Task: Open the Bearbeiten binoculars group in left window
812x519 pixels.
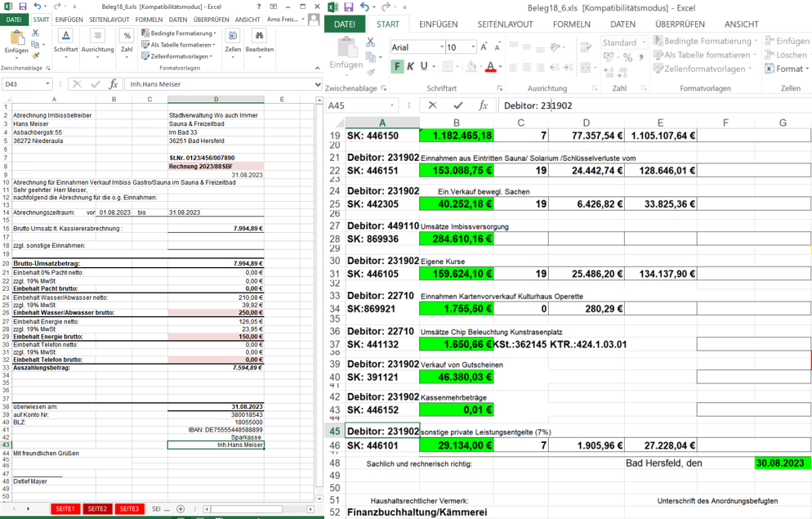Action: tap(260, 43)
